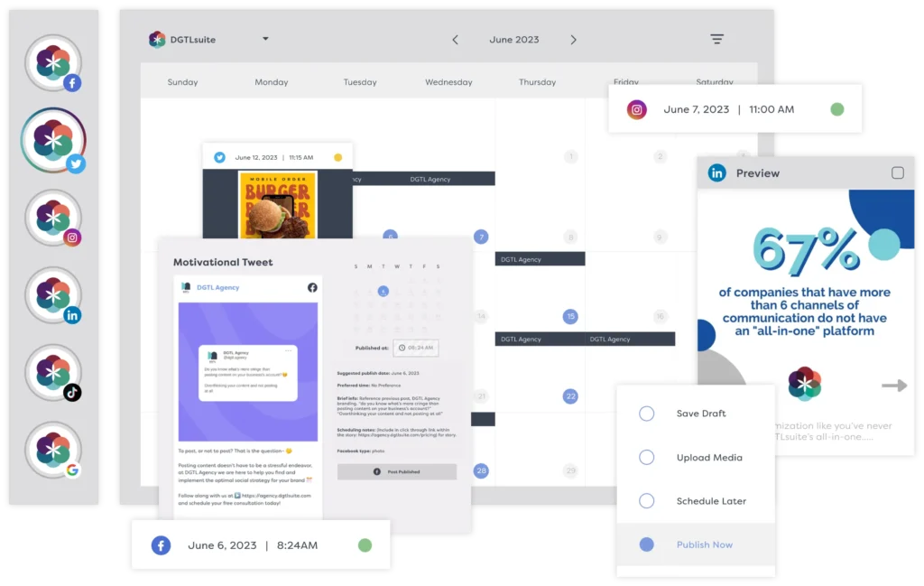Click green status dot on June 6 card
924x586 pixels.
[x=365, y=545]
